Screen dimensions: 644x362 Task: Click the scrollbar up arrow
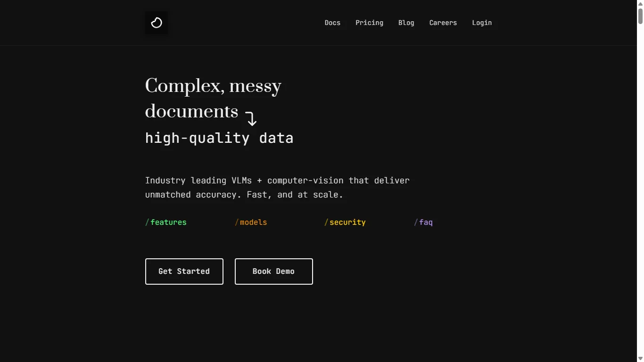(640, 3)
